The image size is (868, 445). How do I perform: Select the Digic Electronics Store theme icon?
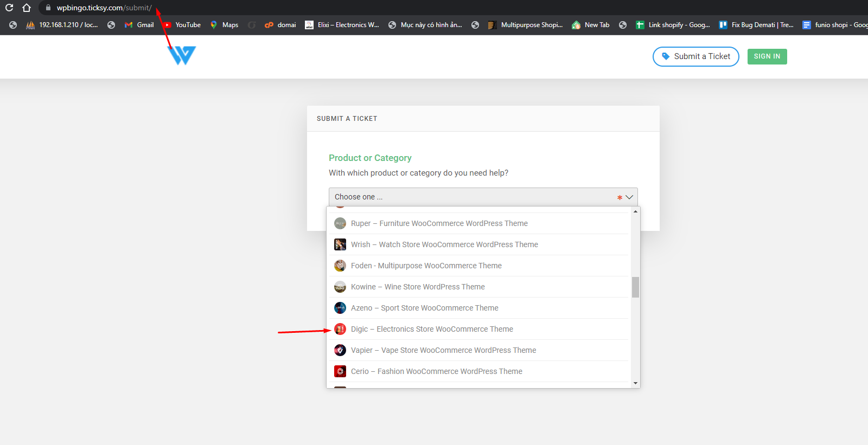pos(340,329)
